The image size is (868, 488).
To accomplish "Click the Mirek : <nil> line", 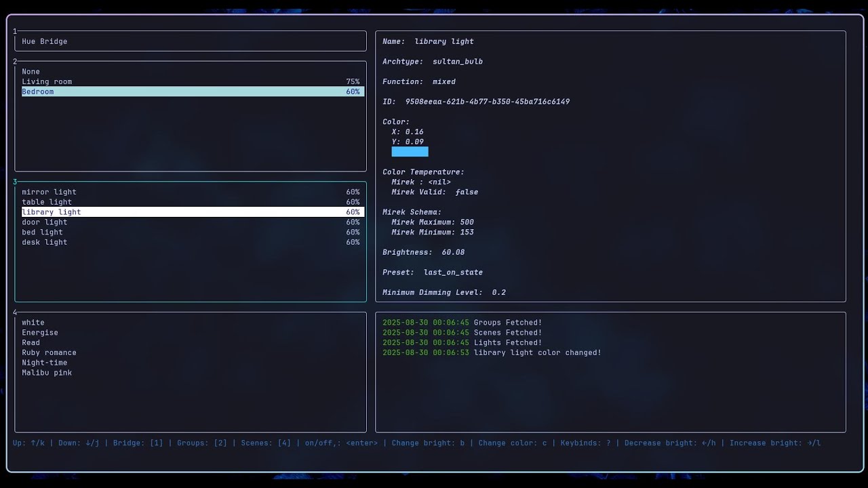I will tap(421, 182).
